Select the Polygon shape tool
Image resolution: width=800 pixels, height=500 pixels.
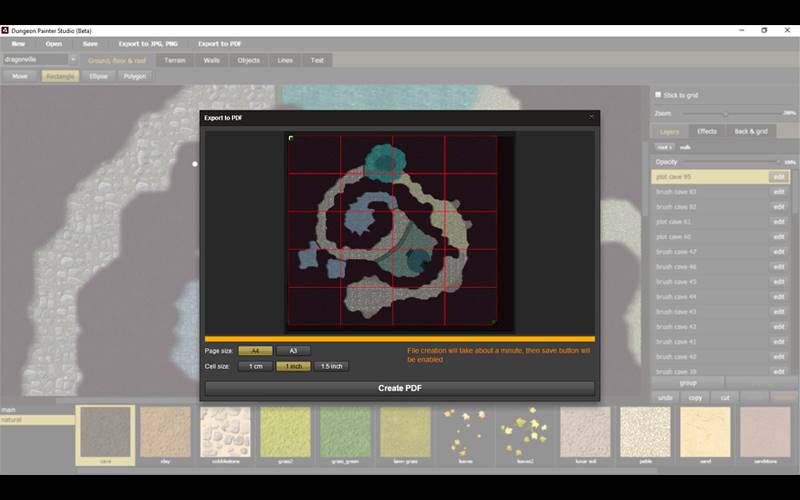134,76
